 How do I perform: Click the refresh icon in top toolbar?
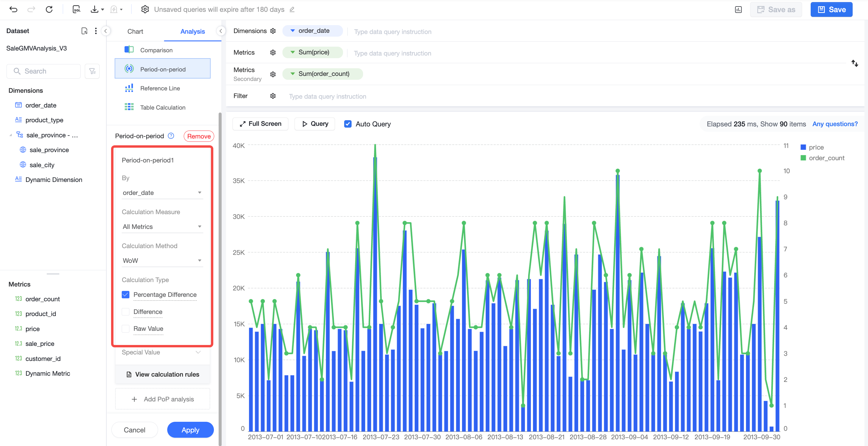(x=49, y=9)
